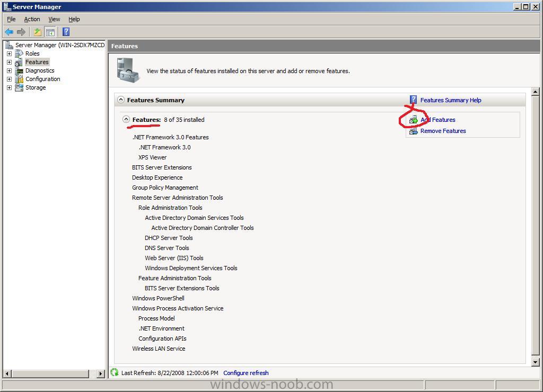Click the 'Group Policy Management' entry
Viewport: 543px width, 392px height.
coord(165,188)
